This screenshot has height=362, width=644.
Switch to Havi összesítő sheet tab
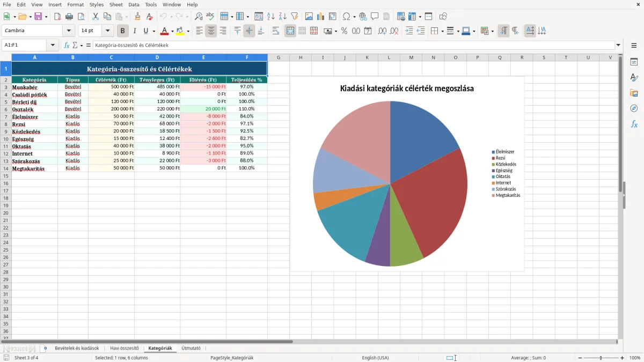pyautogui.click(x=125, y=348)
